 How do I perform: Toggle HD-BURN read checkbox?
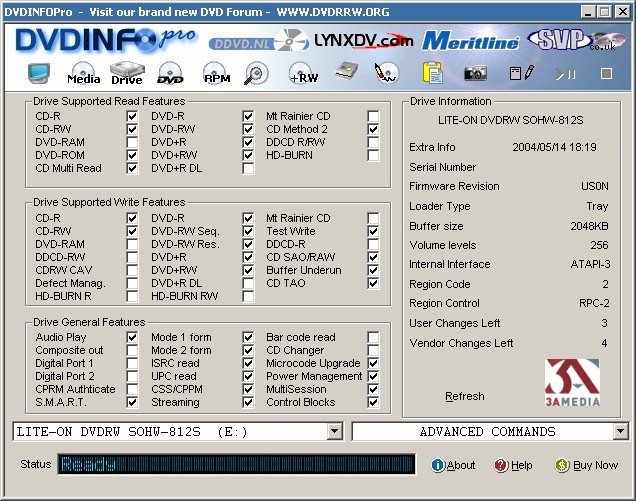coord(373,155)
